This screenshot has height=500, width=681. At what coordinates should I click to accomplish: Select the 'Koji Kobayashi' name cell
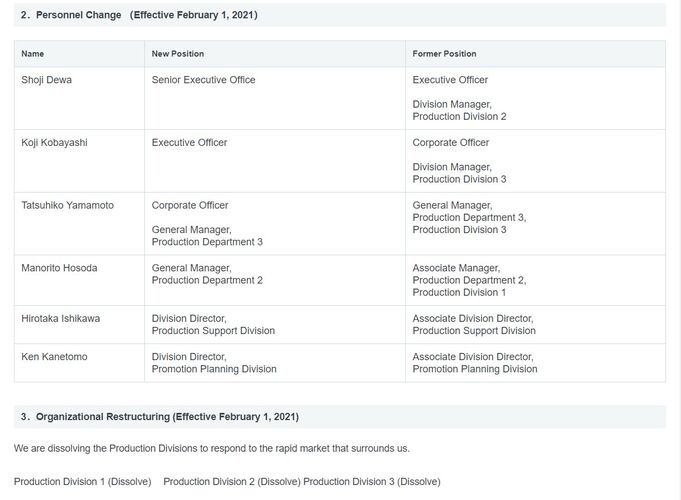point(54,143)
